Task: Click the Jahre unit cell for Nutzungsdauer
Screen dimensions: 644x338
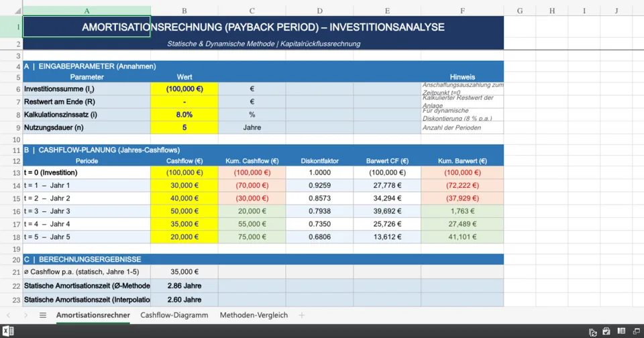Action: click(252, 127)
